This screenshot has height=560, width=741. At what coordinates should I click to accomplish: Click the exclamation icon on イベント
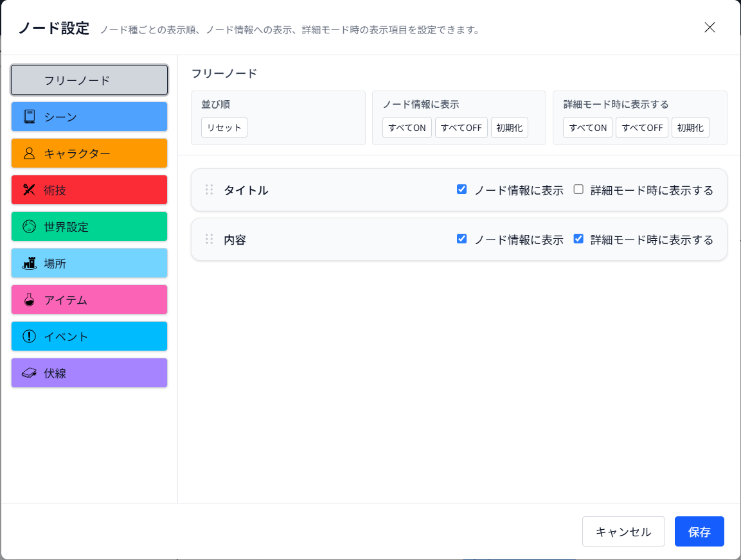(x=30, y=336)
